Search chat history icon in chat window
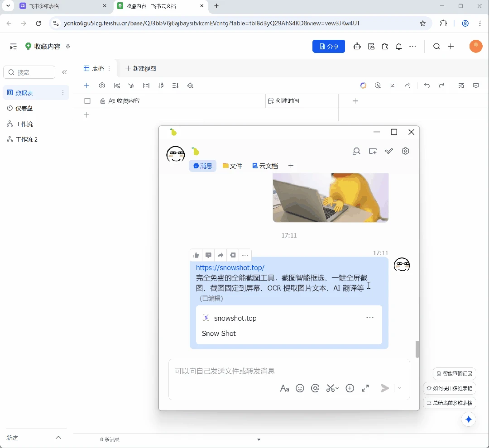 tap(356, 151)
